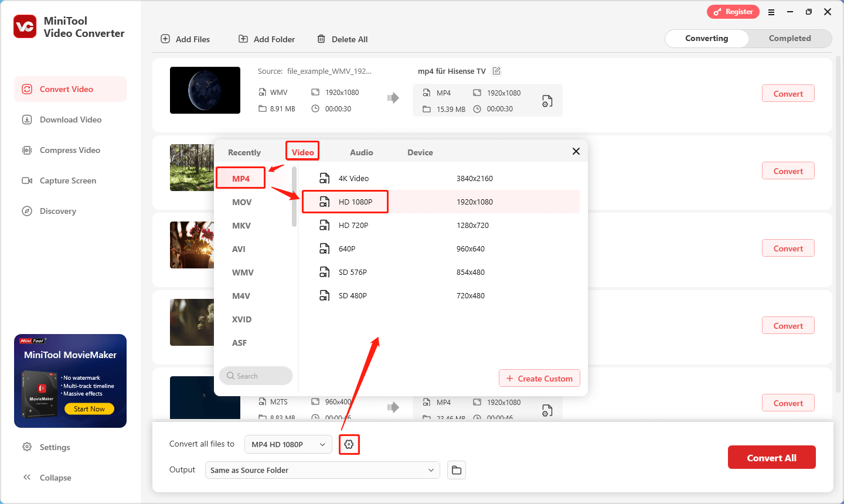
Task: Click Convert for the flower video
Action: pos(788,248)
